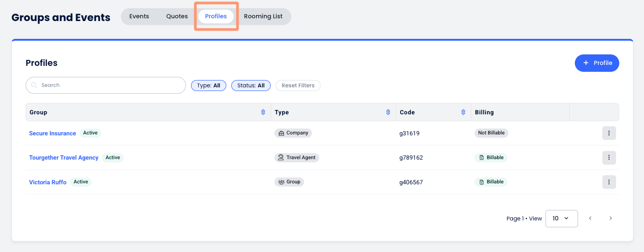
Task: Open the three-dot menu for Victoria Ruffo
Action: click(609, 182)
